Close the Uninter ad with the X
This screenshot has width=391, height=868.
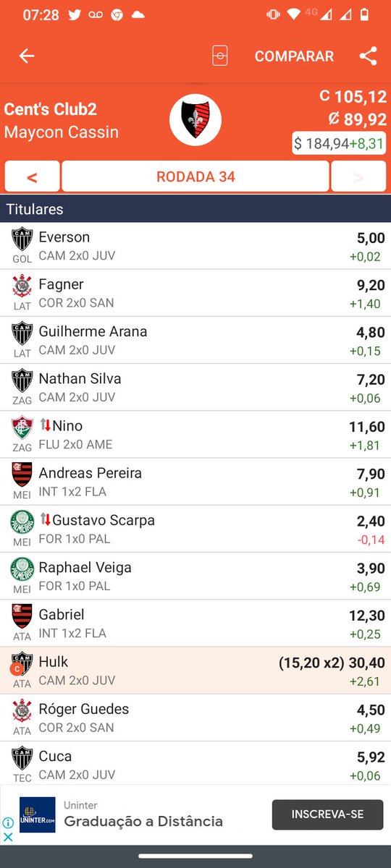coord(8,837)
